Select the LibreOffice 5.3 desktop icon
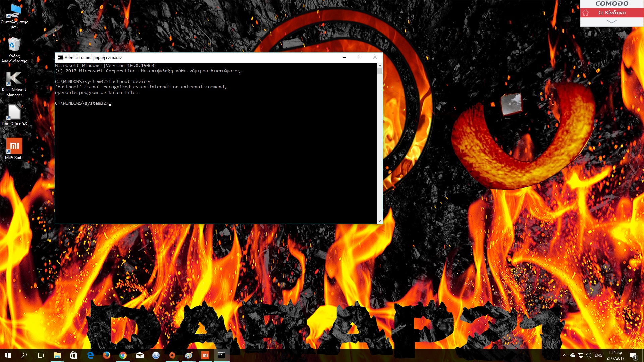 (14, 113)
